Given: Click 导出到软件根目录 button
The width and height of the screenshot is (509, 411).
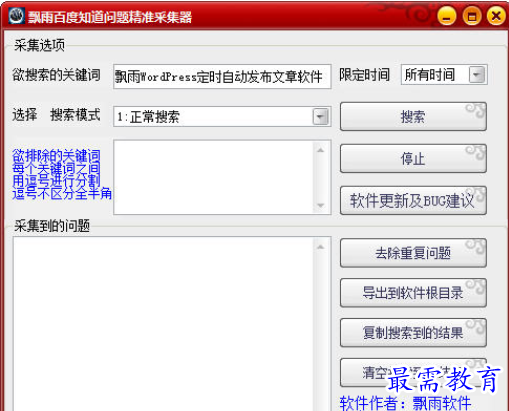Looking at the screenshot, I should point(413,293).
